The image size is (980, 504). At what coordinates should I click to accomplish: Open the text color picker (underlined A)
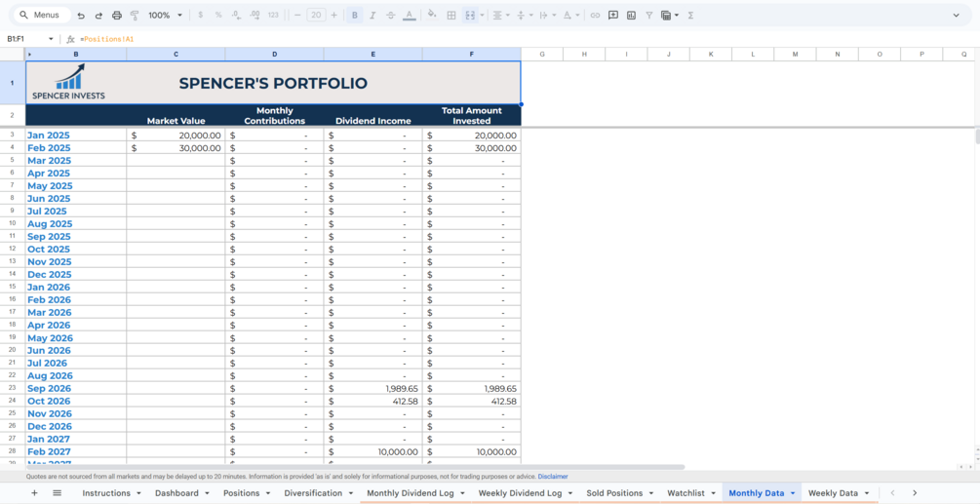click(409, 15)
